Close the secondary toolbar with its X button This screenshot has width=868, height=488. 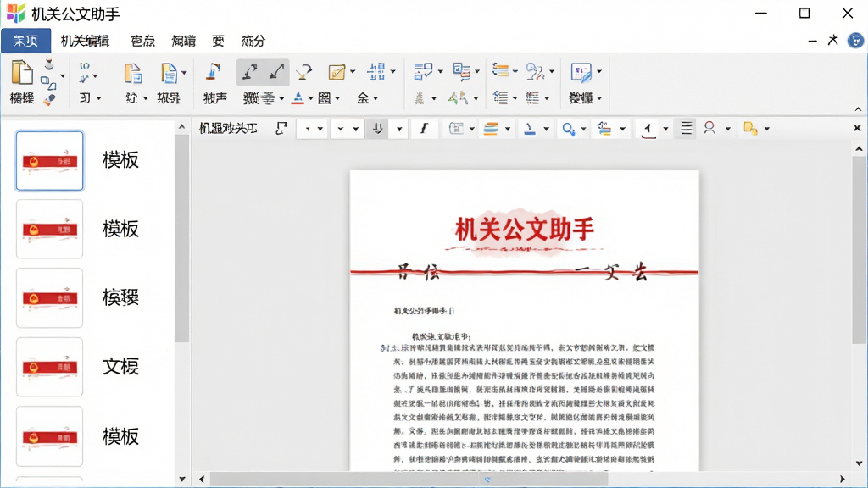858,128
